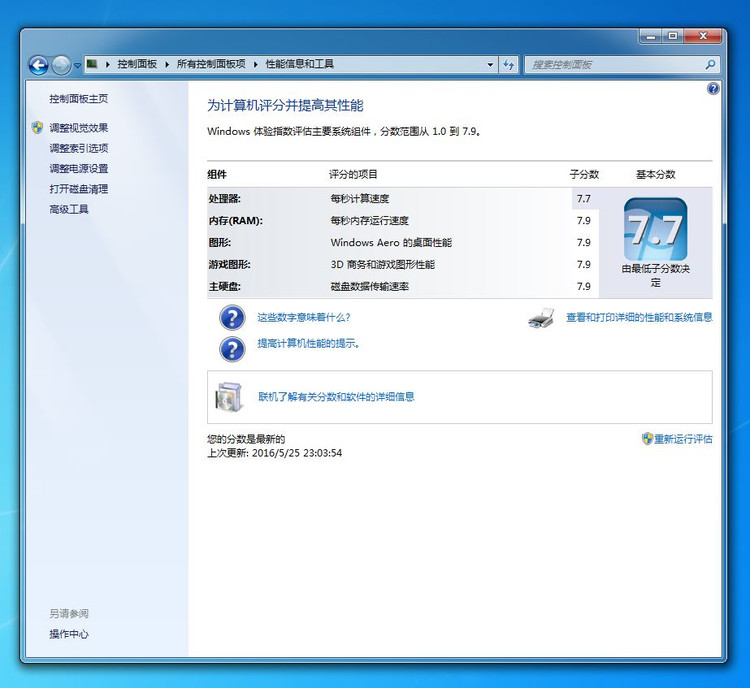Screen dimensions: 750x688
Task: Open 调整视觉效果 link
Action: (78, 128)
